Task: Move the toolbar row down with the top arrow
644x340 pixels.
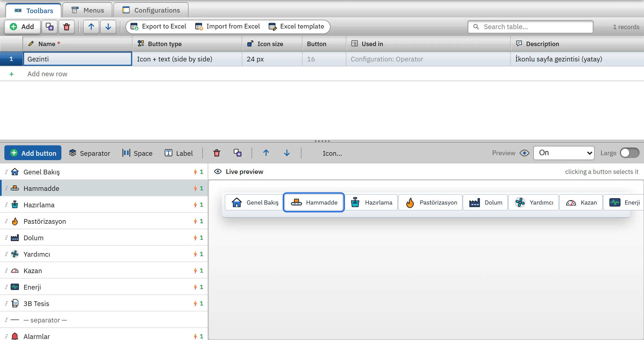Action: pos(108,27)
